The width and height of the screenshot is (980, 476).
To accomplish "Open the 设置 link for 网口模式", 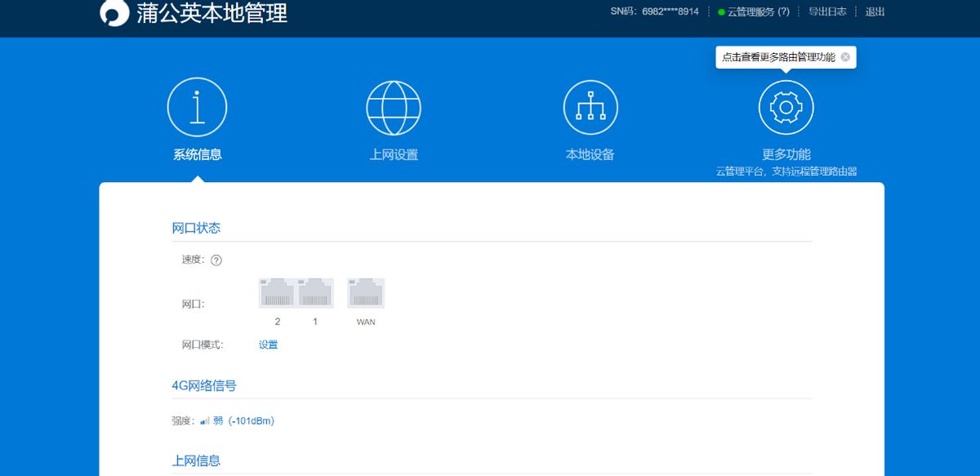I will pos(268,345).
